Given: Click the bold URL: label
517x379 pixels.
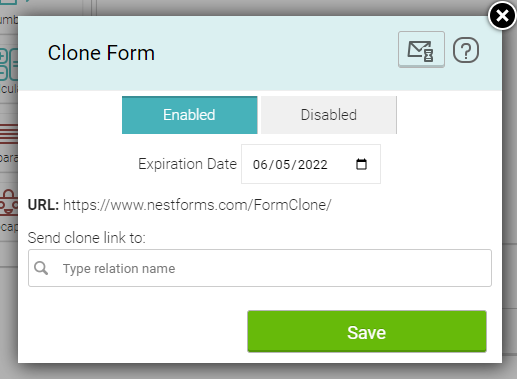Looking at the screenshot, I should tap(43, 205).
